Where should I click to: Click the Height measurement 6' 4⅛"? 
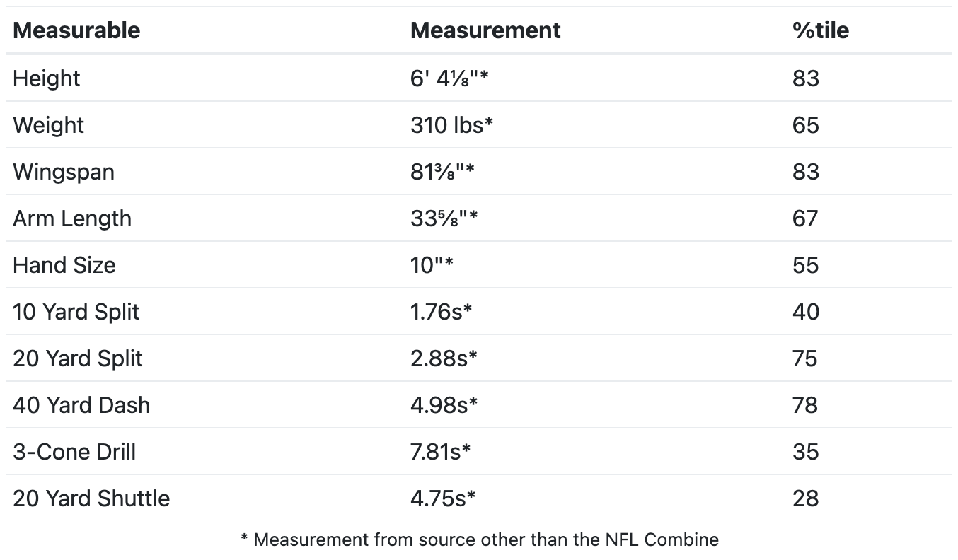pos(450,78)
